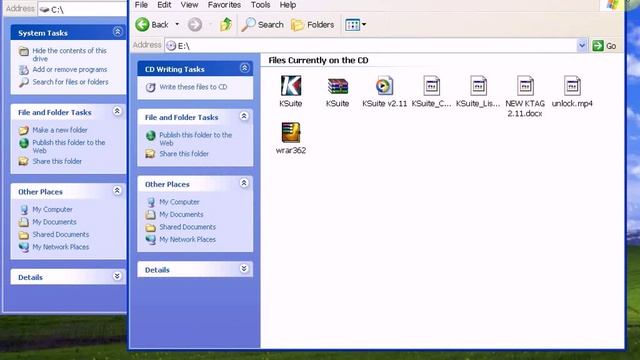Click the Go button next to address bar

(x=604, y=46)
